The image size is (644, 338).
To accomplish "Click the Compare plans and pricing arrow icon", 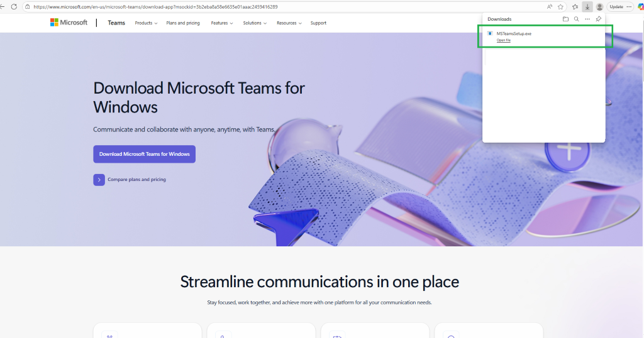I will point(99,180).
